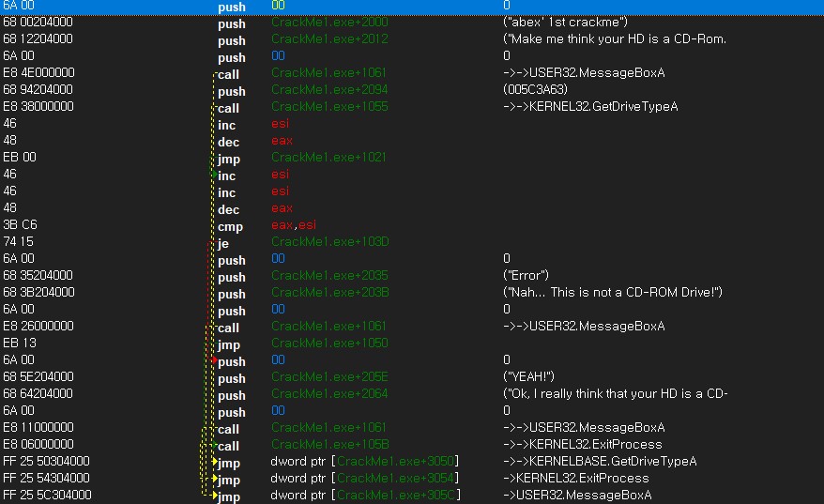Image resolution: width=824 pixels, height=504 pixels.
Task: Click call target CrackMe1.exe+1061 with bytes E8 4E000000
Action: [x=328, y=72]
